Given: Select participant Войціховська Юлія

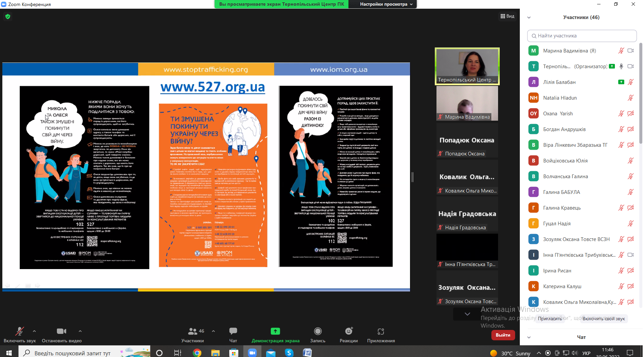Looking at the screenshot, I should pyautogui.click(x=582, y=160).
